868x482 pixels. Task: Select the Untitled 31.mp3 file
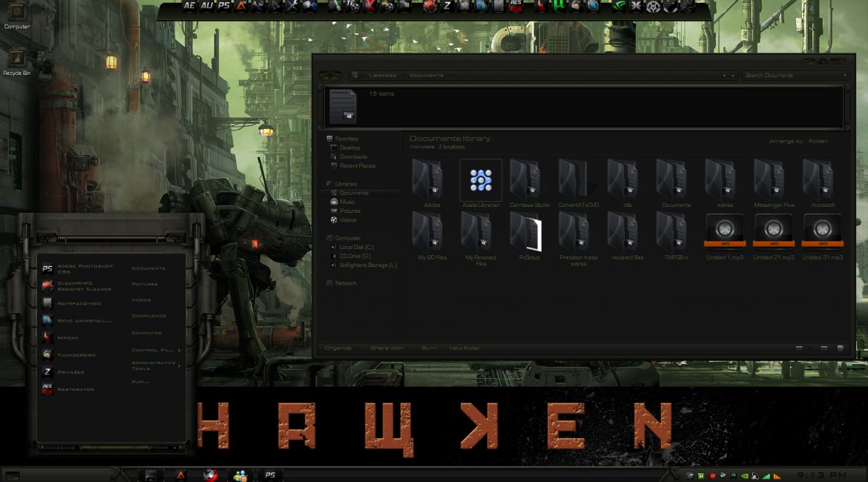coord(823,237)
